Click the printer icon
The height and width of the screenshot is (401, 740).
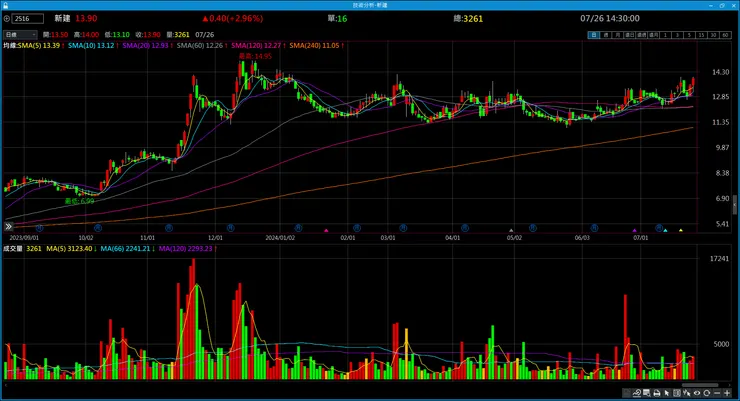pyautogui.click(x=657, y=393)
